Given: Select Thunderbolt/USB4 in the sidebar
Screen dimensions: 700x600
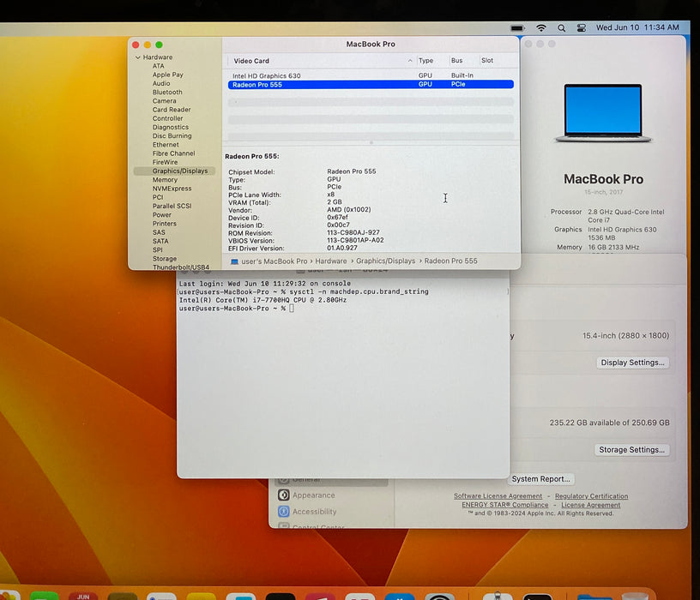Looking at the screenshot, I should coord(181,267).
